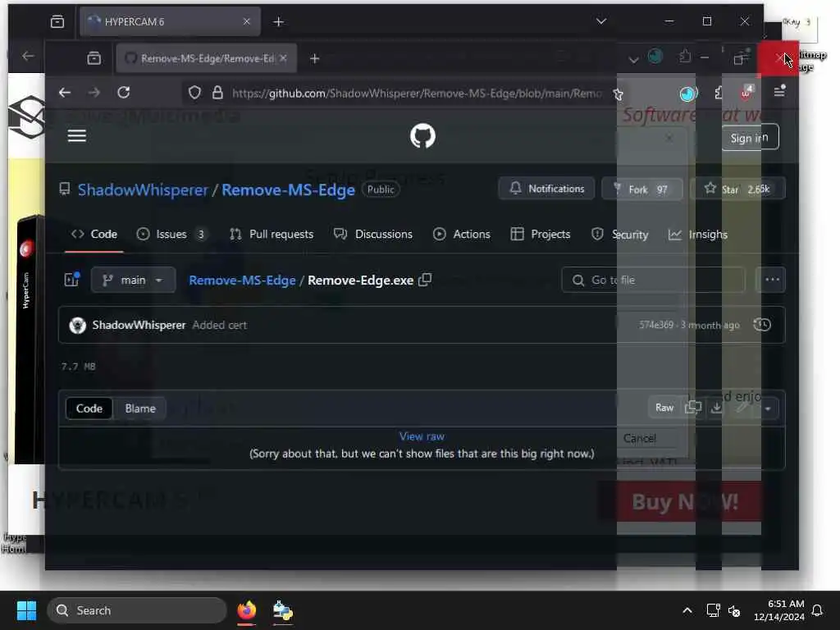The image size is (840, 630).
Task: Open the Code repository tab
Action: click(x=94, y=234)
